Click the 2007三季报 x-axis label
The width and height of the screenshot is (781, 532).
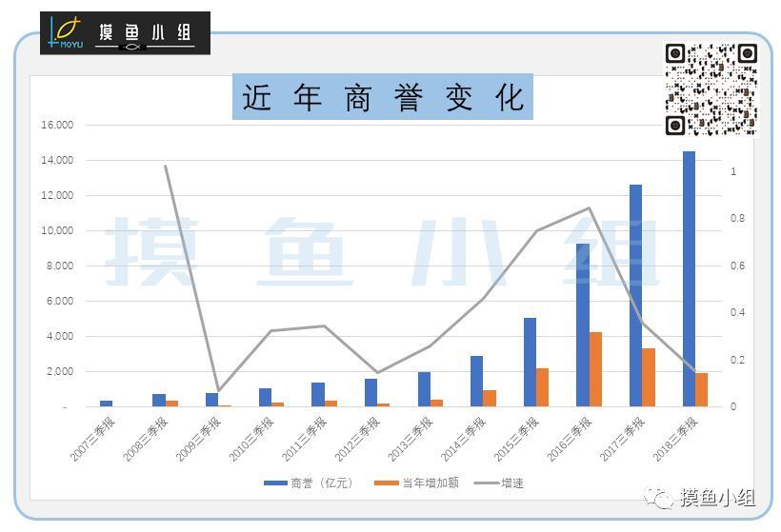[x=92, y=440]
